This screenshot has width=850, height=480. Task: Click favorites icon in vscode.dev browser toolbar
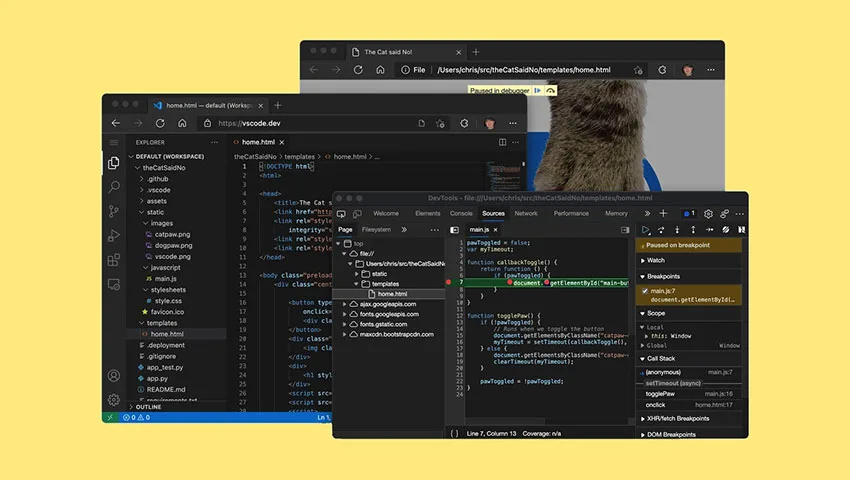[440, 124]
